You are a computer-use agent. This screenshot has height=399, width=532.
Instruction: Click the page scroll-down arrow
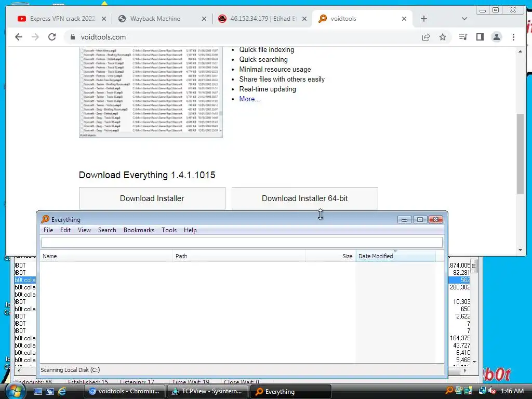pos(520,250)
